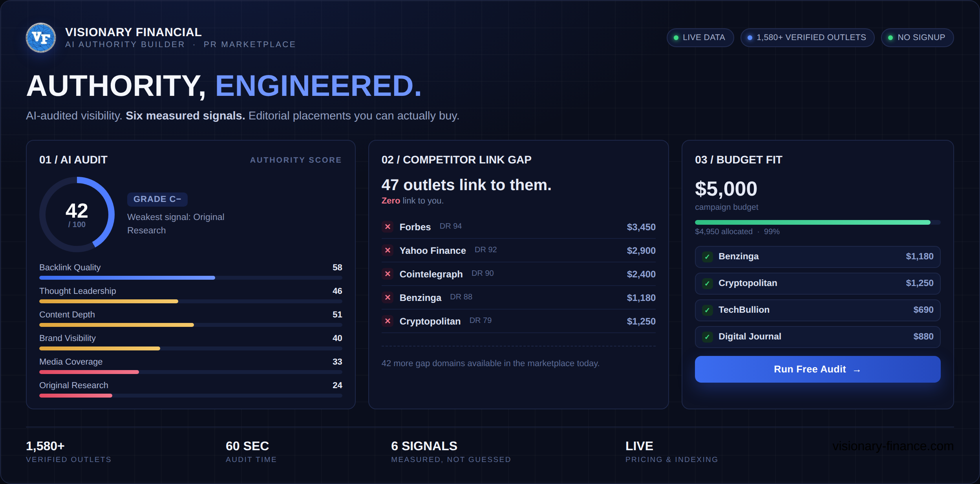Click the Visionary Financial VF logo
The width and height of the screenshot is (980, 484).
pos(41,38)
